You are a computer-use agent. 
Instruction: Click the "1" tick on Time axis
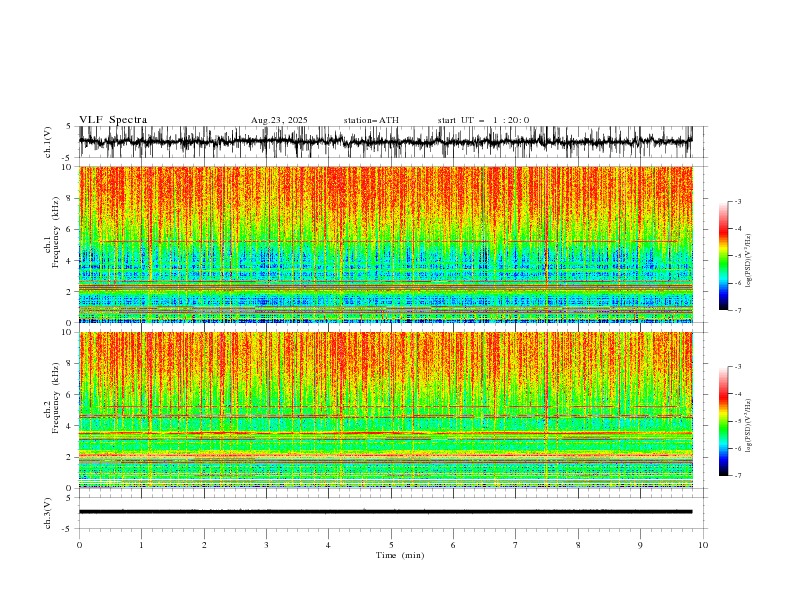[141, 545]
